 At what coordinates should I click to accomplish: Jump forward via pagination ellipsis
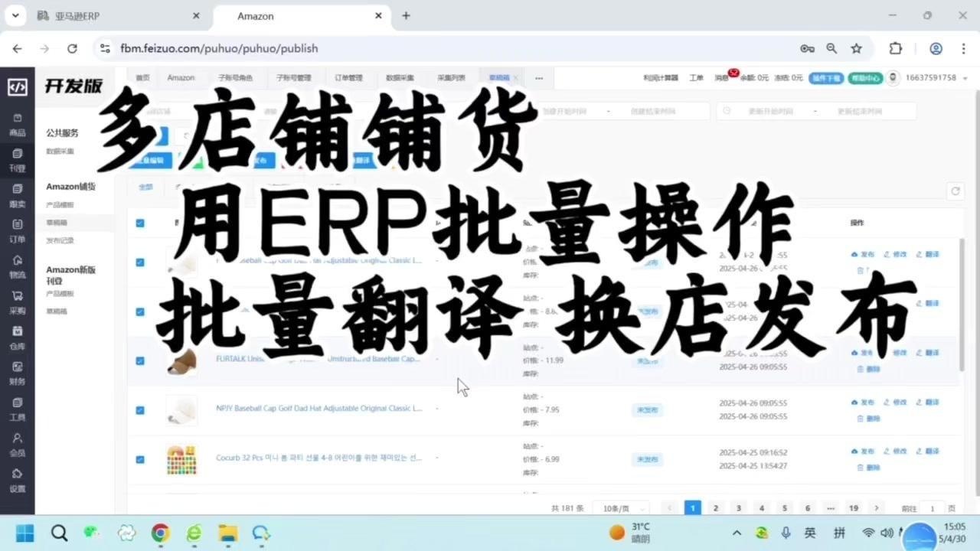click(x=831, y=508)
